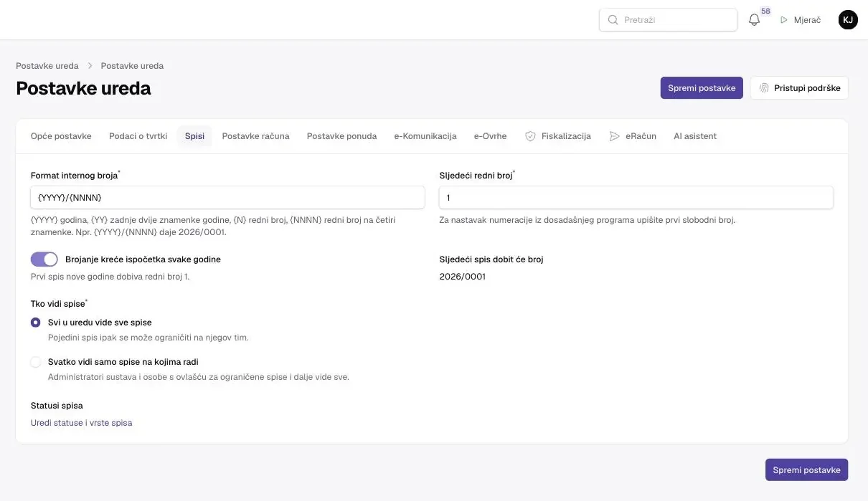Image resolution: width=868 pixels, height=501 pixels.
Task: Choose Svatko vidi samo spise na kojima radi
Action: 36,362
